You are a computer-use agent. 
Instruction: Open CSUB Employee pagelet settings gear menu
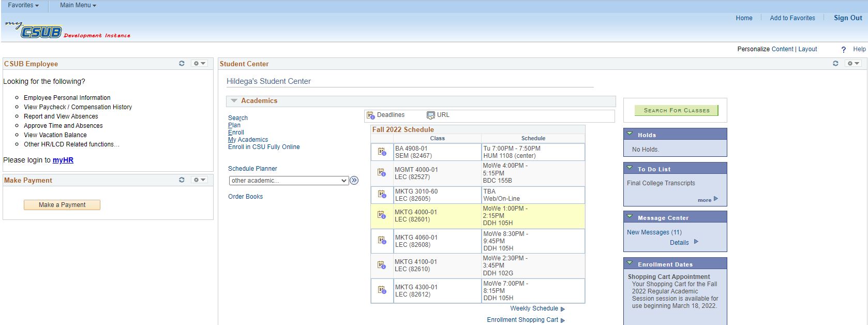pos(199,64)
